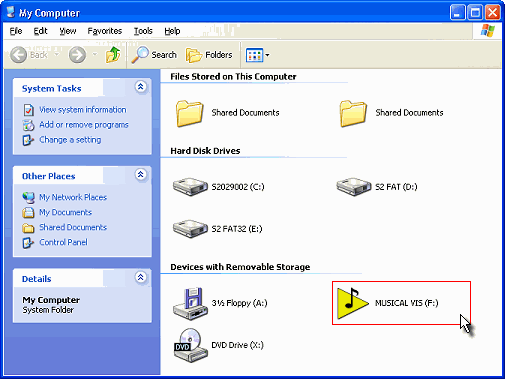Image resolution: width=505 pixels, height=379 pixels.
Task: Click the Windows flag logo
Action: (x=488, y=31)
